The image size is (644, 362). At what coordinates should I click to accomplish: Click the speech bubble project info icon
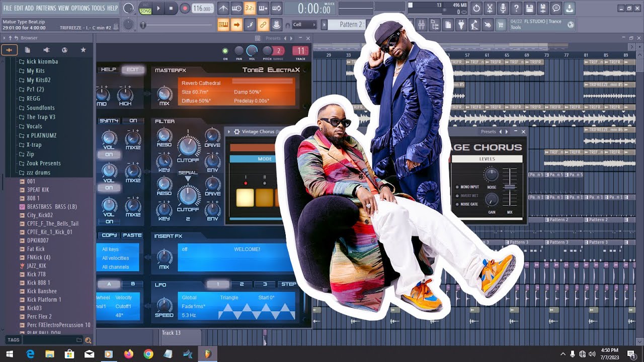[556, 8]
